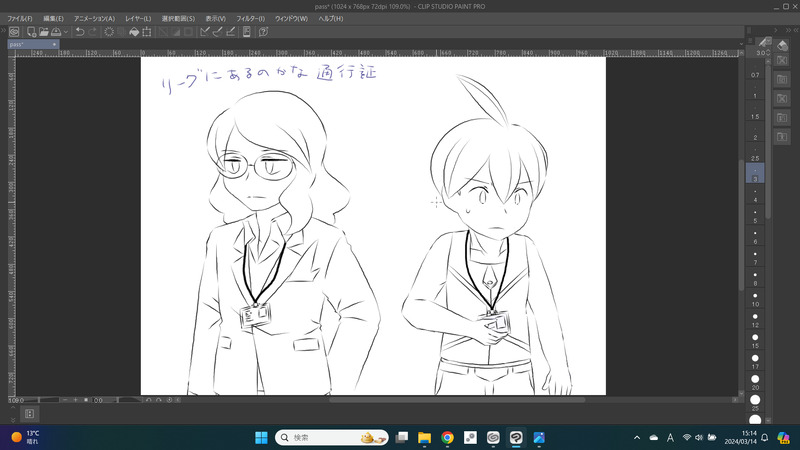Screen dimensions: 800x450
Task: Toggle snap to grid icon
Action: 230,32
